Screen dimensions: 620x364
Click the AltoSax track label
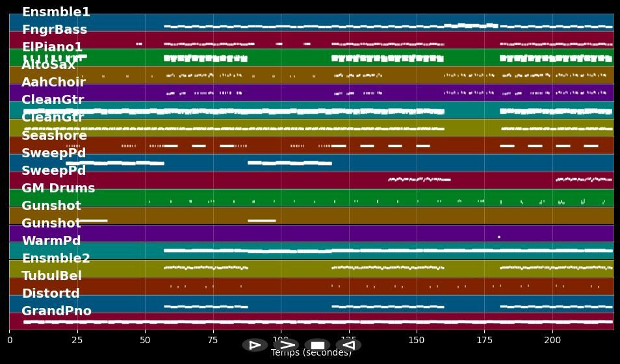[x=49, y=65]
